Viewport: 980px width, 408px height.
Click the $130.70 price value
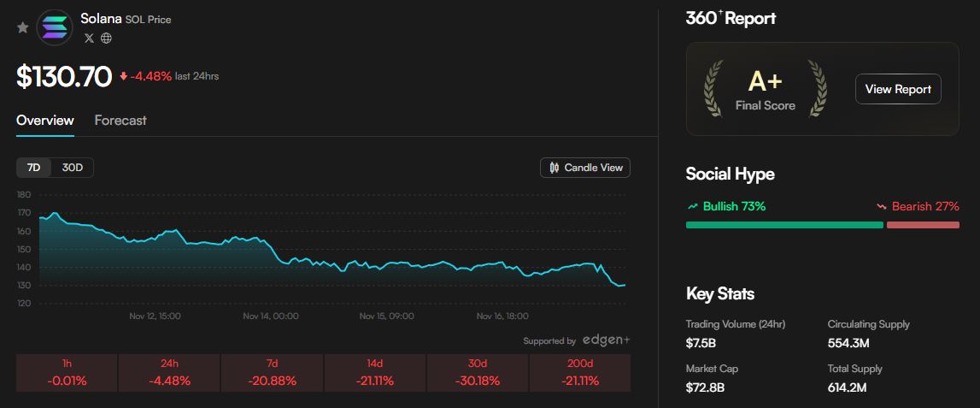(64, 76)
